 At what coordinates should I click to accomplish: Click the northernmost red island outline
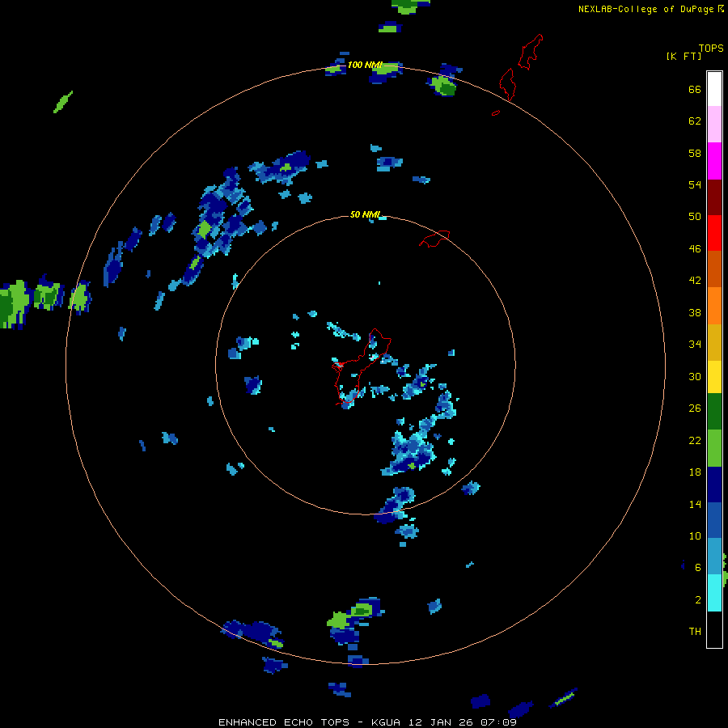tap(530, 52)
